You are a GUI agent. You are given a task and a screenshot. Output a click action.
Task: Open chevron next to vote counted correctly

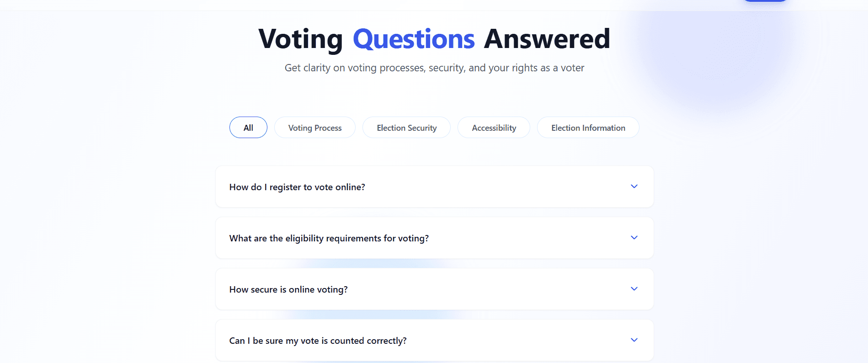(634, 340)
